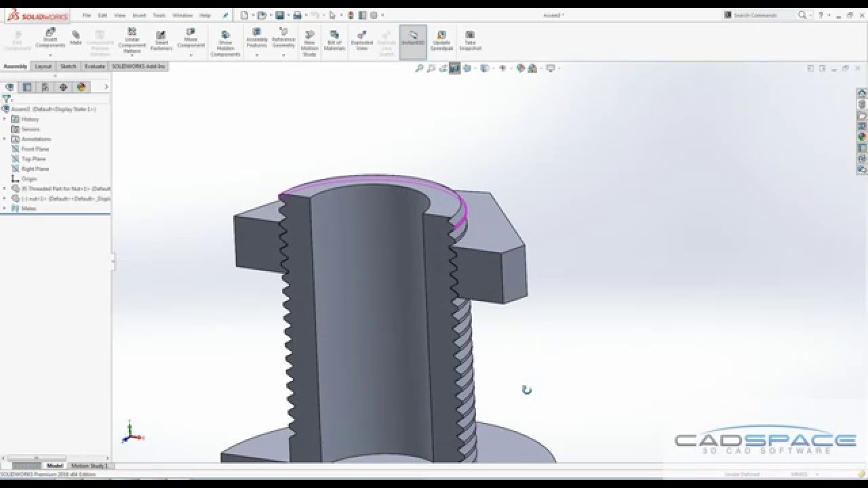
Task: Click Update Speedpak
Action: coord(441,40)
